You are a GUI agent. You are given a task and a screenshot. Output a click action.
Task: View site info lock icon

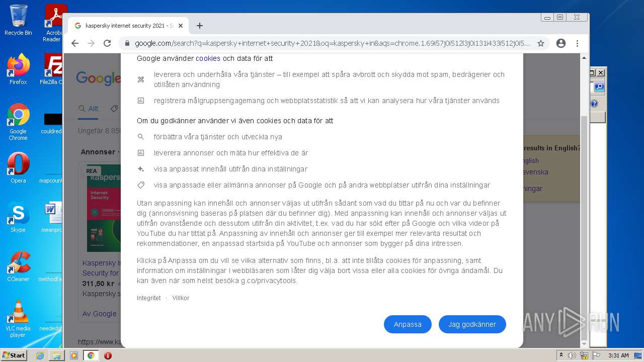(127, 43)
